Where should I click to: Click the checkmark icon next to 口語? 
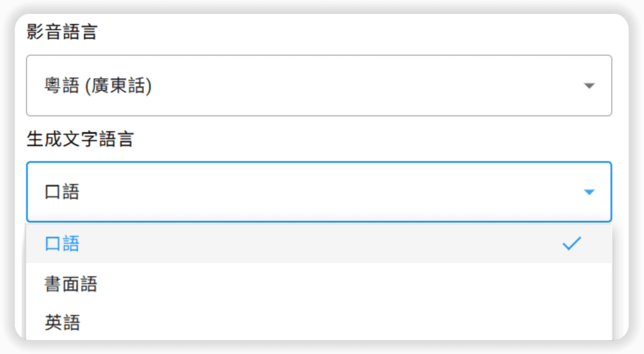click(x=572, y=243)
